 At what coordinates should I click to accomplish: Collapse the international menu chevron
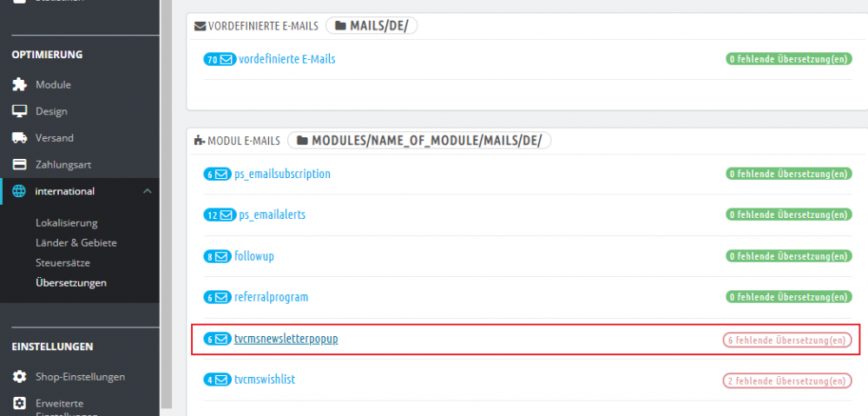pyautogui.click(x=147, y=191)
